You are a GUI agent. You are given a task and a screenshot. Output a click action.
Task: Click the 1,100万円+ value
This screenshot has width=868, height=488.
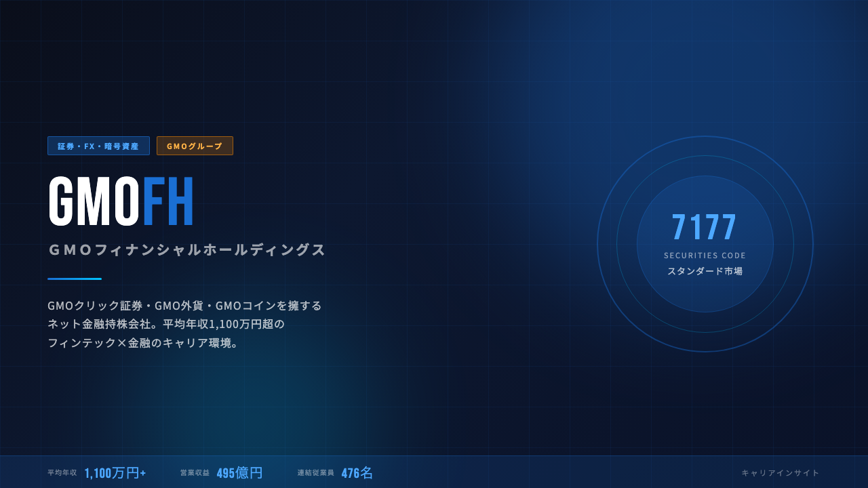point(115,473)
